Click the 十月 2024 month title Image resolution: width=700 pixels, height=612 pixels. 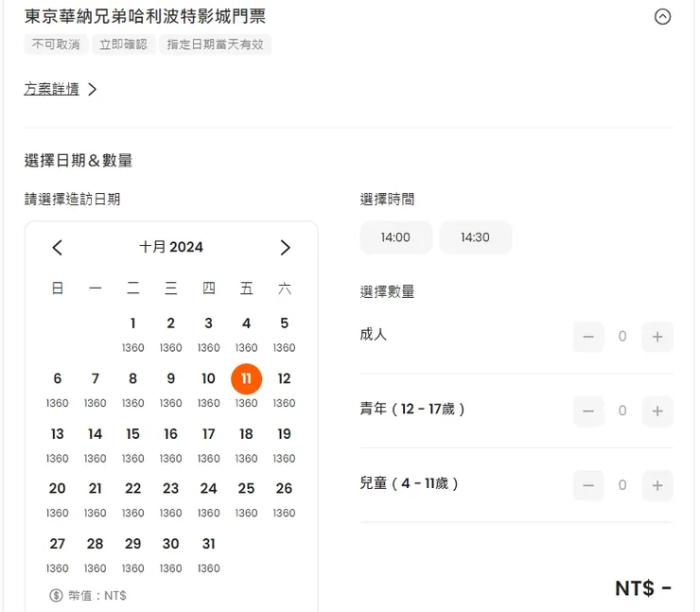click(x=171, y=247)
